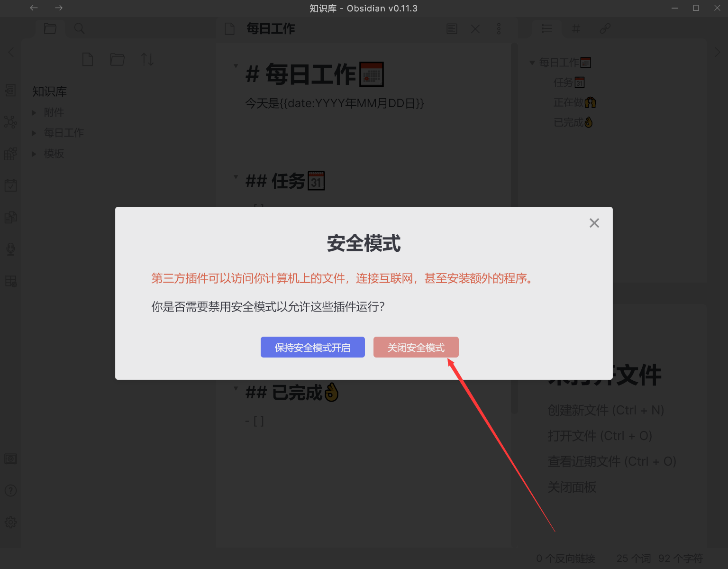Navigate back with the left arrow
This screenshot has width=728, height=569.
pos(34,8)
